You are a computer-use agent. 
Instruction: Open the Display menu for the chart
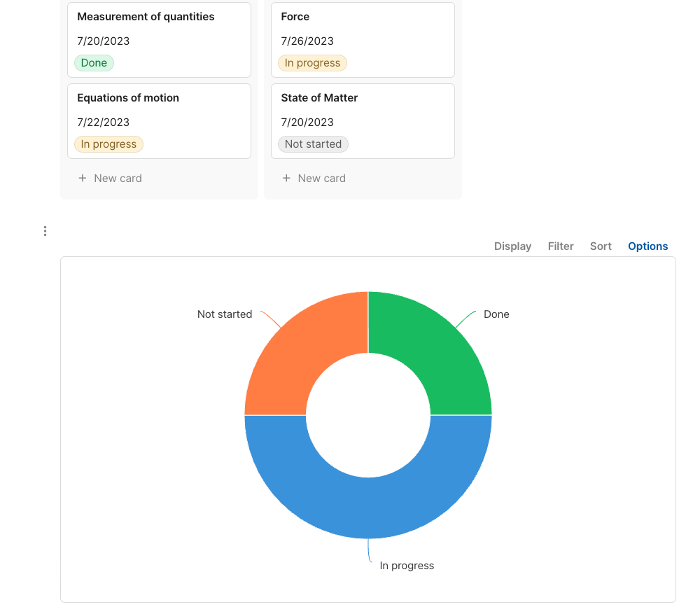coord(512,246)
